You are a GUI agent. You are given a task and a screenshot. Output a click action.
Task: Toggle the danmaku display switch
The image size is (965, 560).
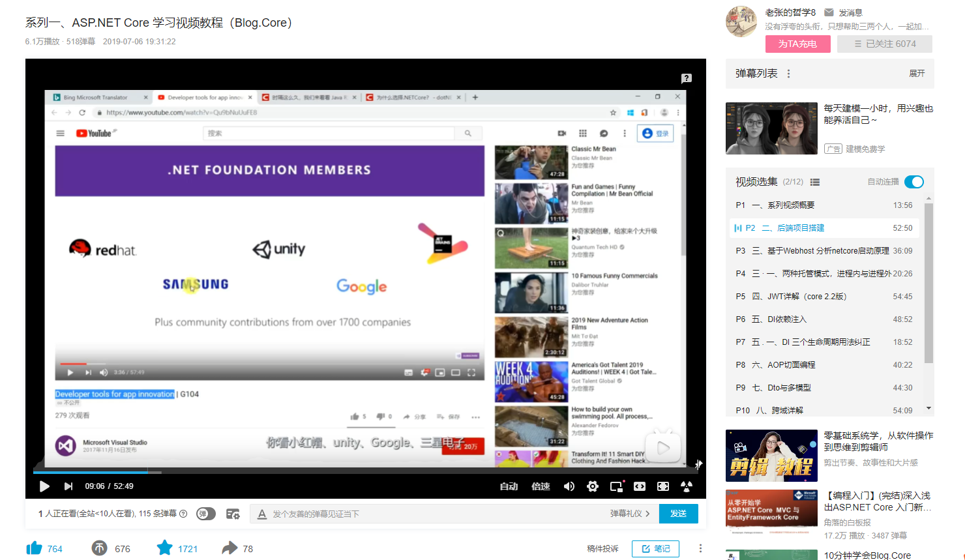[x=206, y=514]
